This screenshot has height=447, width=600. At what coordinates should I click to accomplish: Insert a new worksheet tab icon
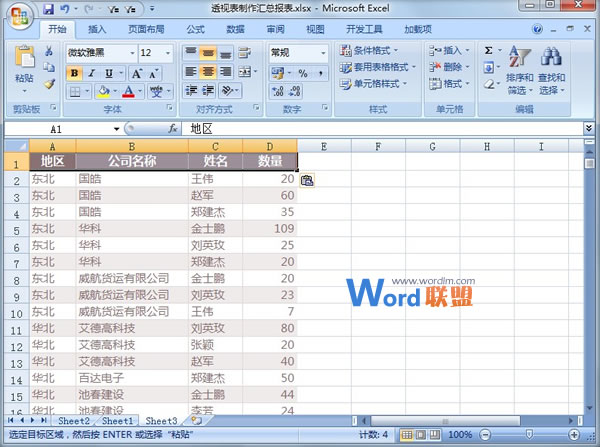[196, 420]
